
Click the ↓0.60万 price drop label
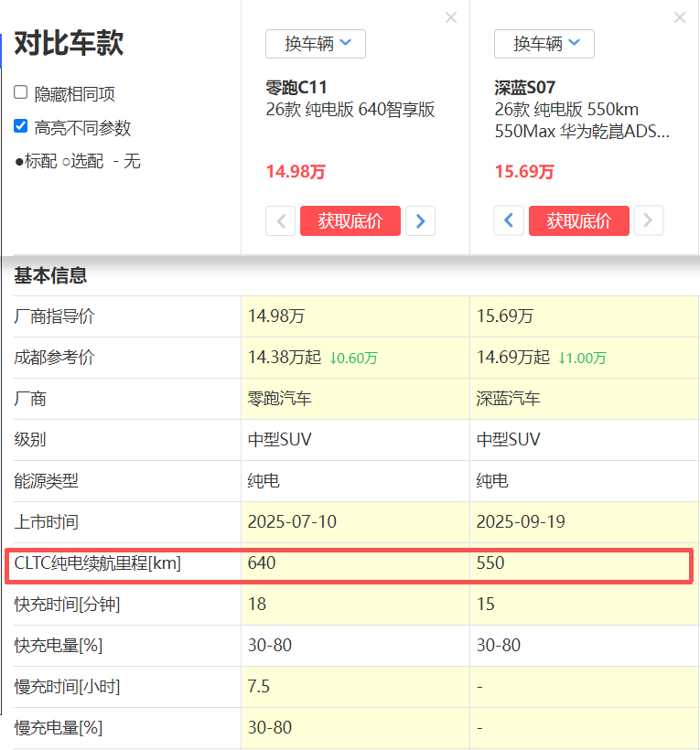(x=353, y=359)
